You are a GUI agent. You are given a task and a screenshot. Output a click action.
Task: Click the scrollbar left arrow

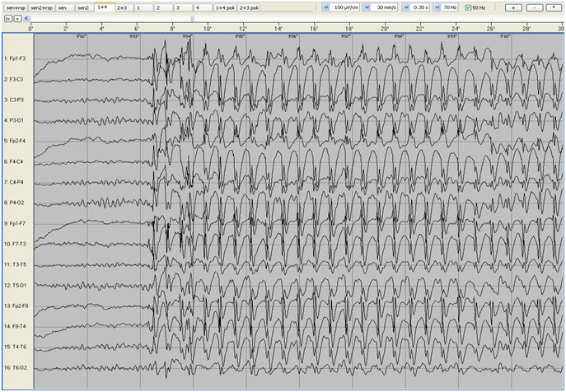(27, 18)
